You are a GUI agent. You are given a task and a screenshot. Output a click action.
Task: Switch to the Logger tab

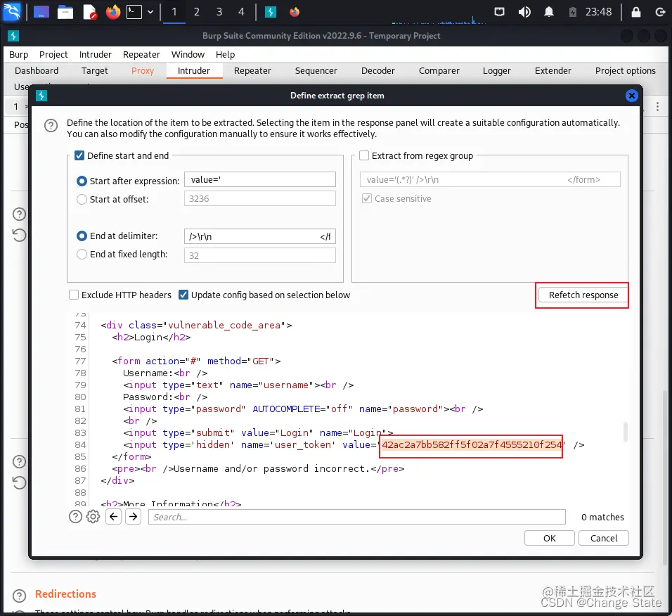click(x=497, y=71)
